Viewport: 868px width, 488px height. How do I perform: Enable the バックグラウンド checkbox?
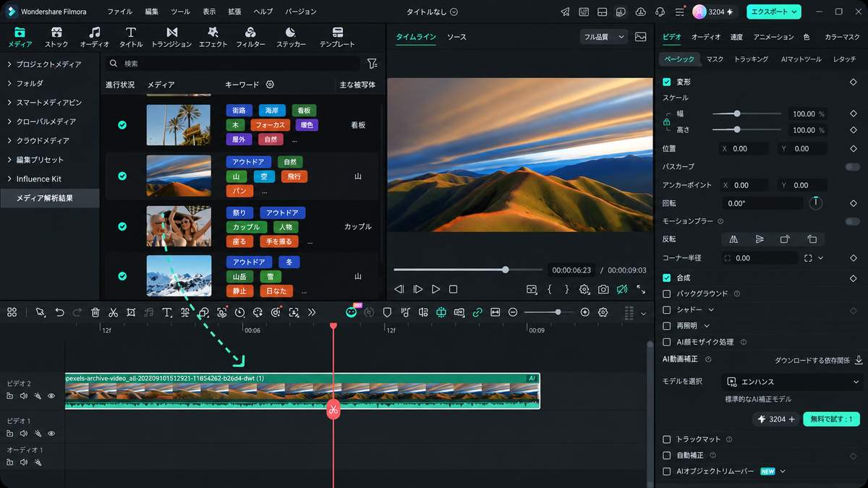pyautogui.click(x=667, y=294)
